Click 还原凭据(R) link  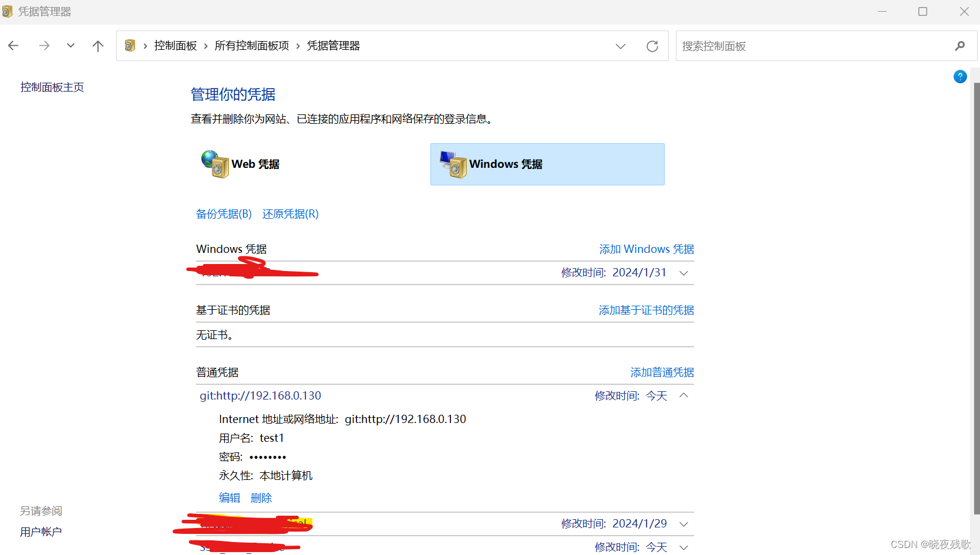(x=291, y=214)
